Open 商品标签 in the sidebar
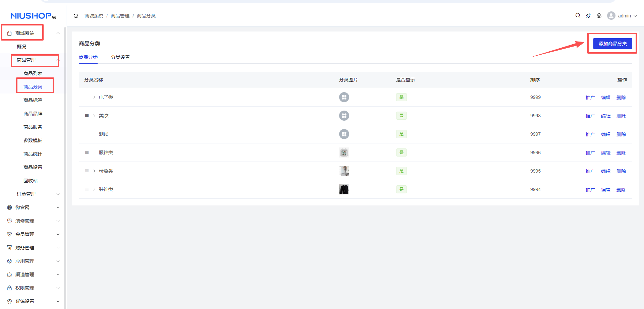 33,100
